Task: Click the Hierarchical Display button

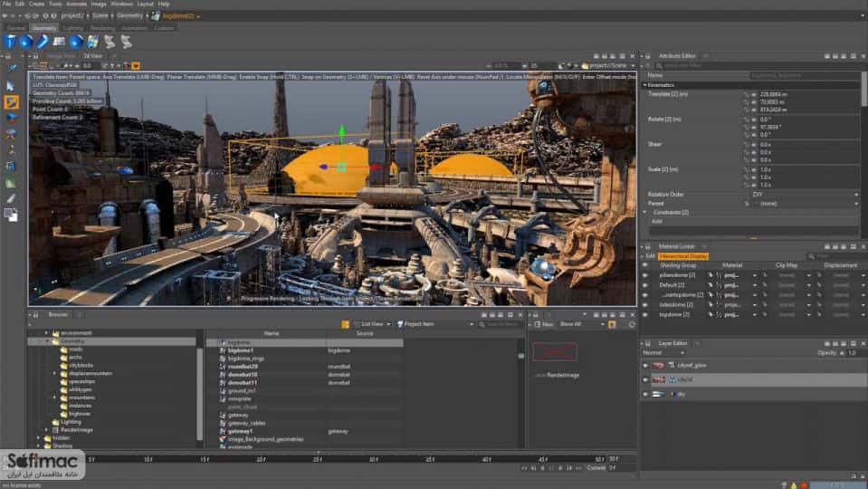Action: pyautogui.click(x=683, y=256)
